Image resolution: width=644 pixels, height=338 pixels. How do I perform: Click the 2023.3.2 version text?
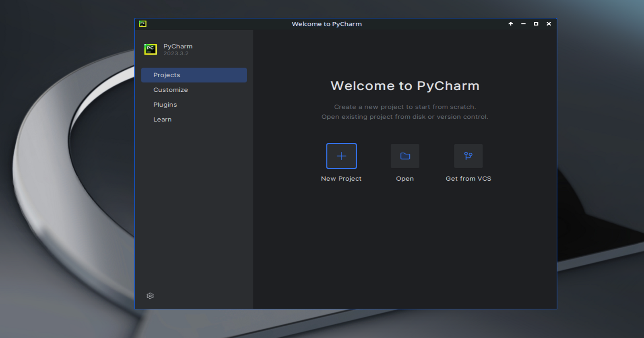pos(176,54)
